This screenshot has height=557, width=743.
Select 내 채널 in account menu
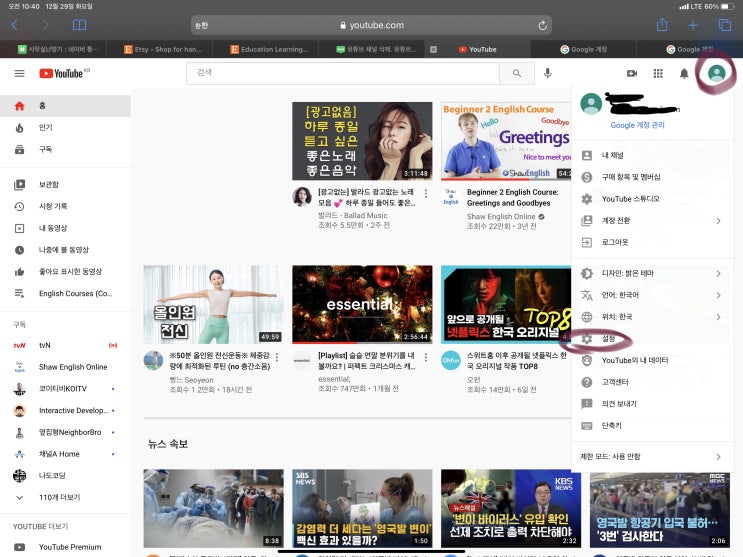click(x=652, y=155)
